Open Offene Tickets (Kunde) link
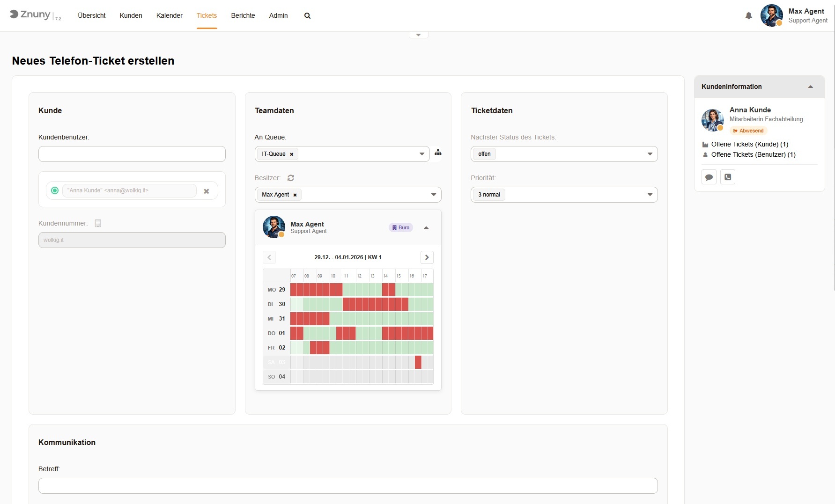835x504 pixels. [749, 144]
